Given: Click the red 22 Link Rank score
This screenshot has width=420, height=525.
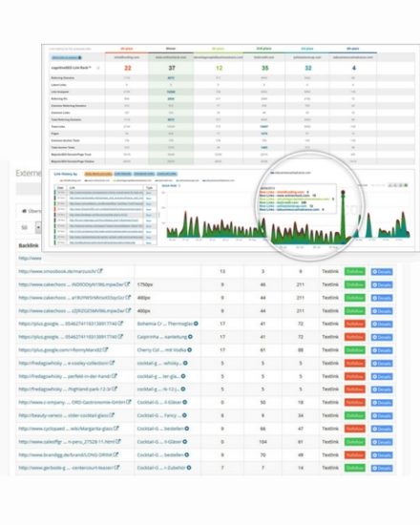Looking at the screenshot, I should pos(128,68).
